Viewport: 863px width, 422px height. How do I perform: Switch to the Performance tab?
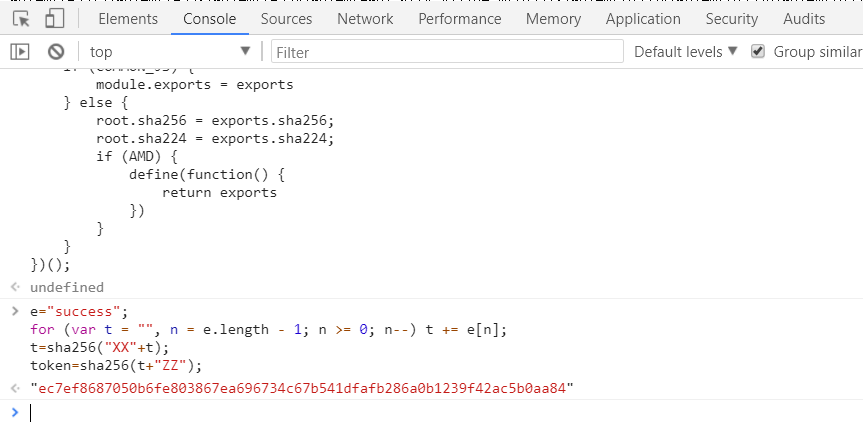point(461,19)
